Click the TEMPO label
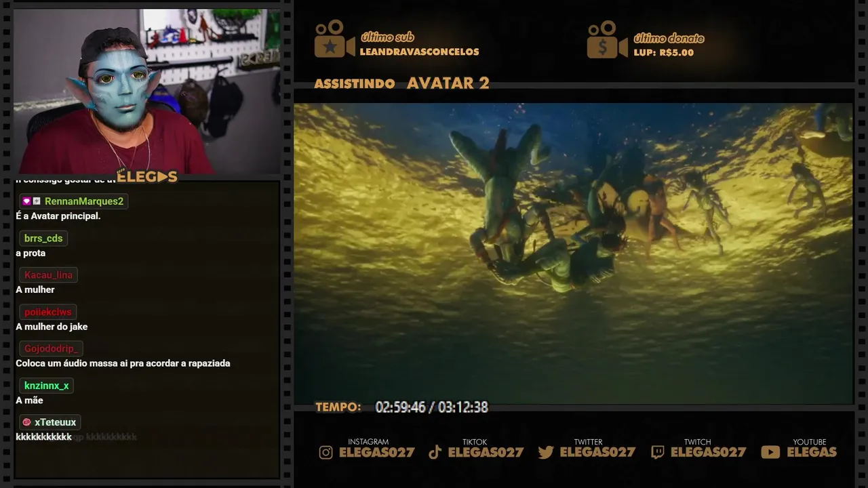 [338, 407]
